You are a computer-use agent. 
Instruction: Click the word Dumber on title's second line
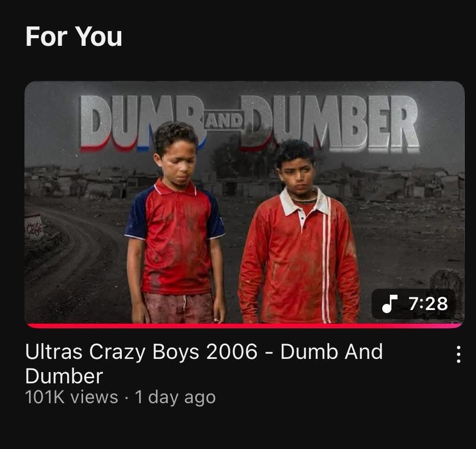pyautogui.click(x=64, y=376)
